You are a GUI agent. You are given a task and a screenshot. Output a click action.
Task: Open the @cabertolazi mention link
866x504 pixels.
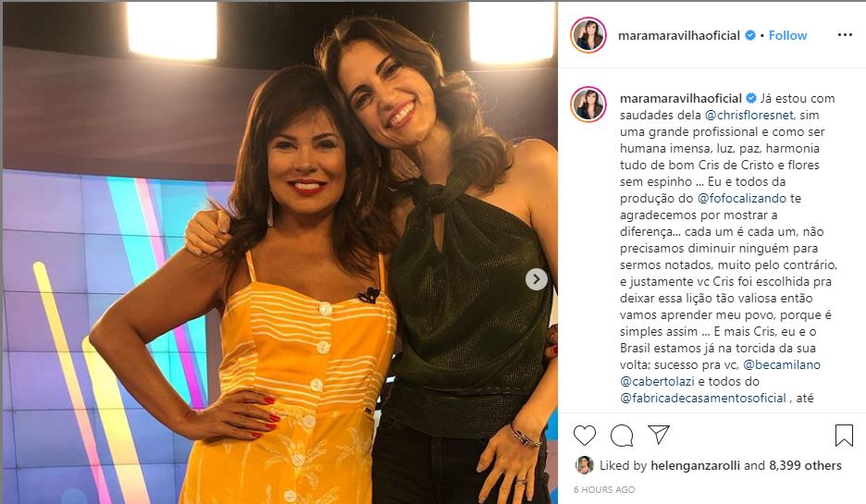[657, 381]
